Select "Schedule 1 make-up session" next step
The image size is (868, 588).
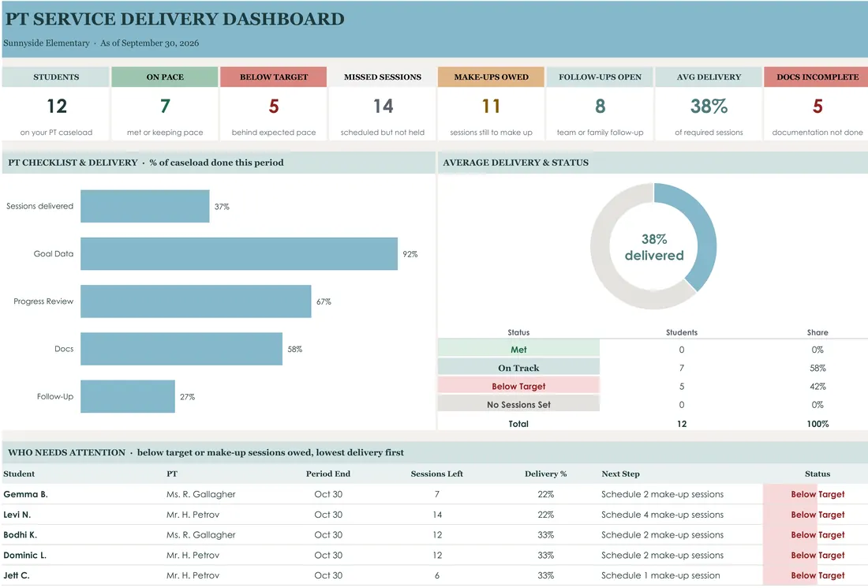661,576
